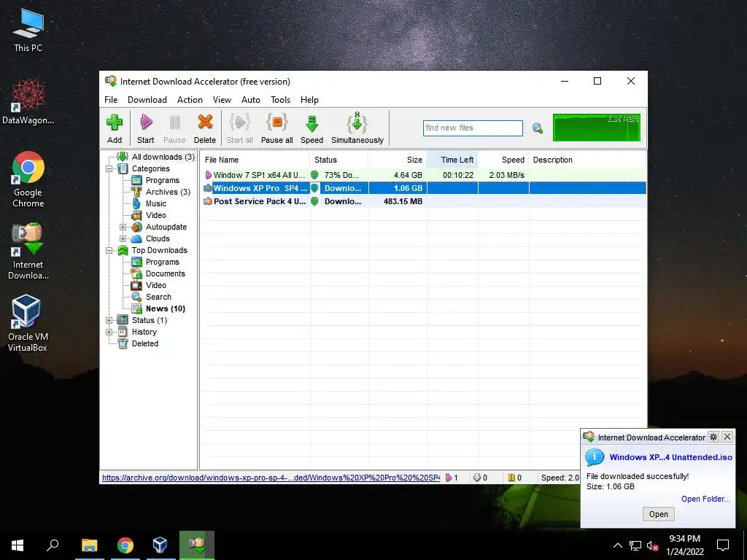Sort by the Description column header
This screenshot has width=747, height=560.
point(587,160)
